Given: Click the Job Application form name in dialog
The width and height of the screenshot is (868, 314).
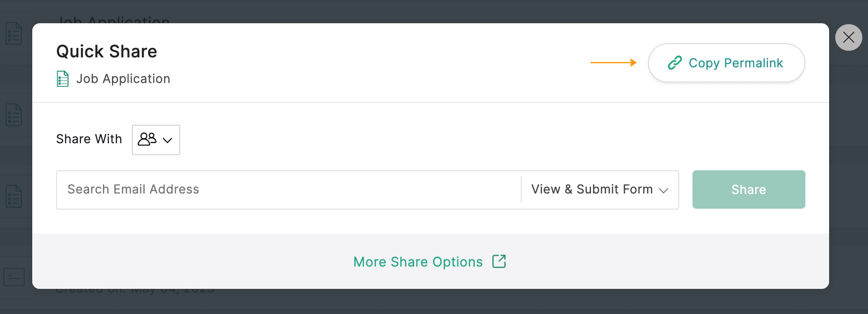Looking at the screenshot, I should [123, 79].
